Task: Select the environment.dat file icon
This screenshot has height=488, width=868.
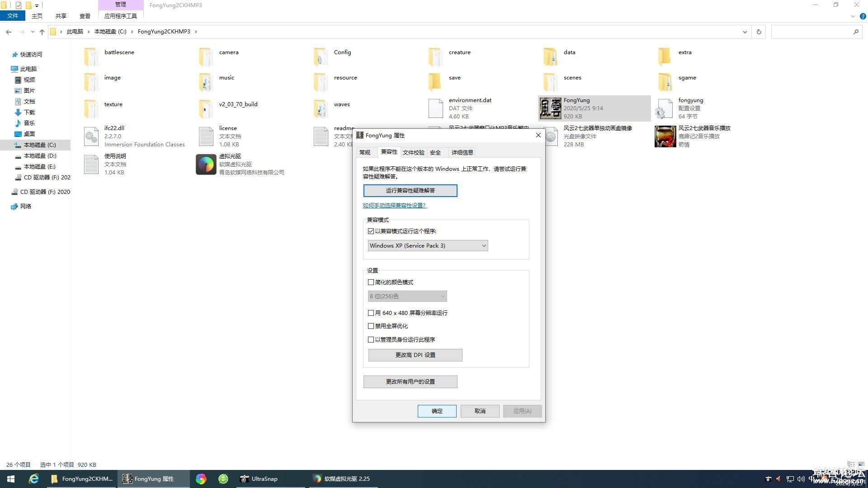Action: (435, 108)
